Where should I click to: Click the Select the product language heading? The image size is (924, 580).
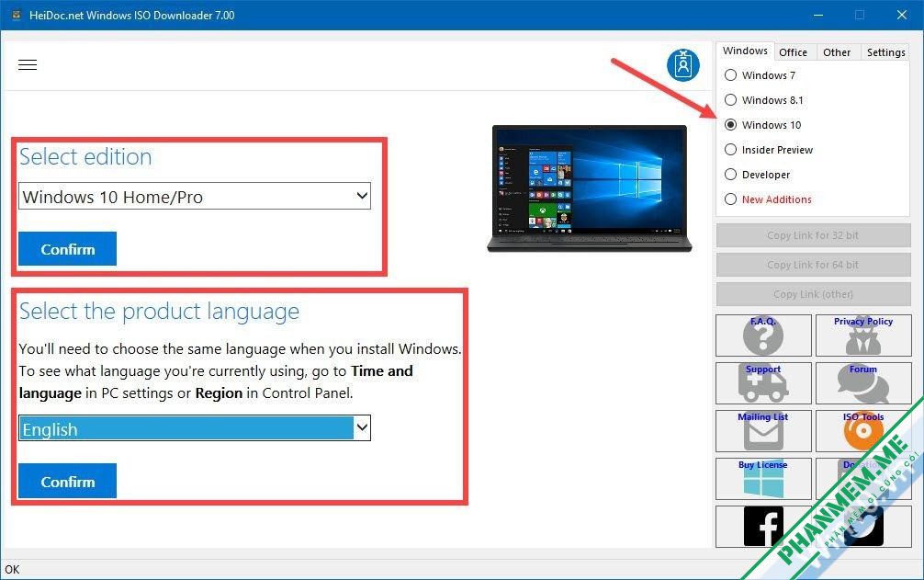point(159,312)
